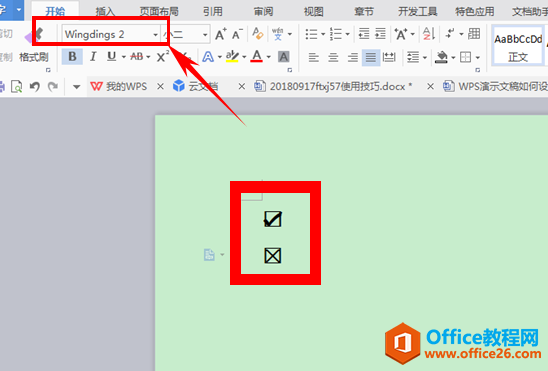Screen dimensions: 548x371
Task: Toggle superscript X² button
Action: point(163,57)
